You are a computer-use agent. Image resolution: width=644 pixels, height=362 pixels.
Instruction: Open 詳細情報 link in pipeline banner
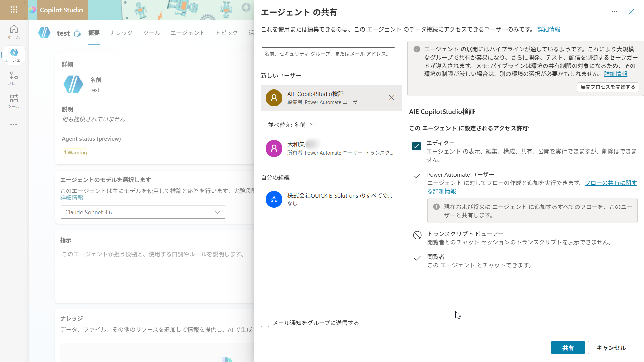[x=615, y=74]
